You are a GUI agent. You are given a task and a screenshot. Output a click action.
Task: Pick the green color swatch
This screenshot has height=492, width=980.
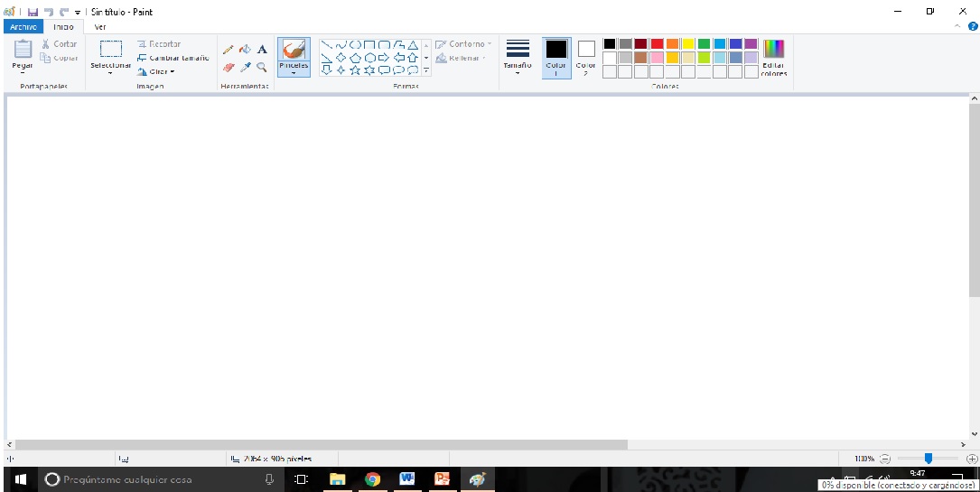coord(704,43)
